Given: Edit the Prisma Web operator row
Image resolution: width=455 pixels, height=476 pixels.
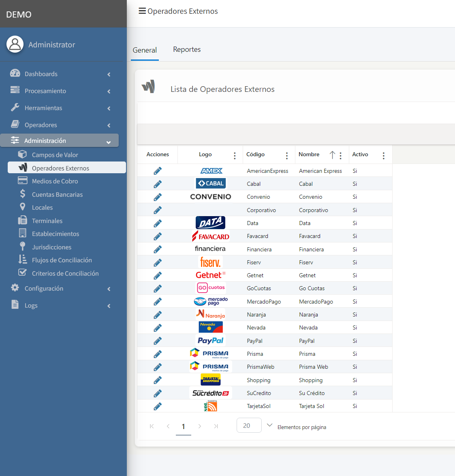Looking at the screenshot, I should click(158, 367).
